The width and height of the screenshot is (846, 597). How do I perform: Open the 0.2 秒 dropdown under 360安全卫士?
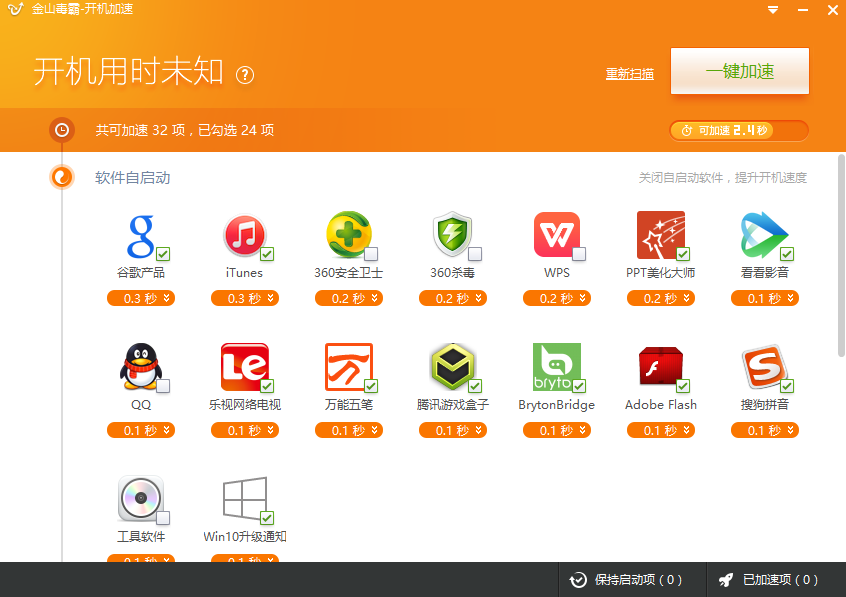(349, 298)
